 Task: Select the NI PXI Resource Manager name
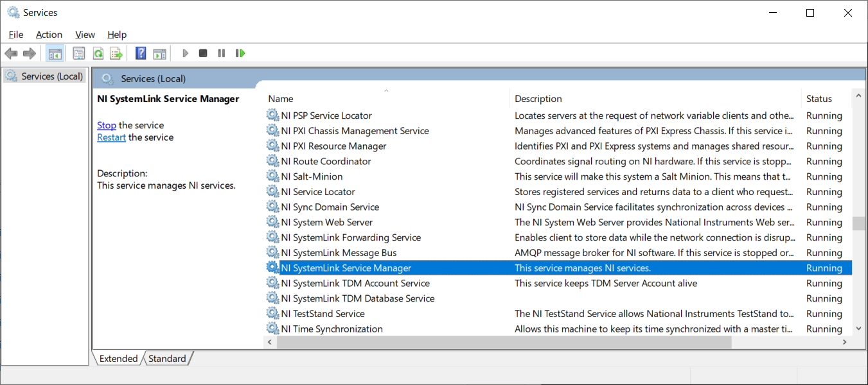334,146
